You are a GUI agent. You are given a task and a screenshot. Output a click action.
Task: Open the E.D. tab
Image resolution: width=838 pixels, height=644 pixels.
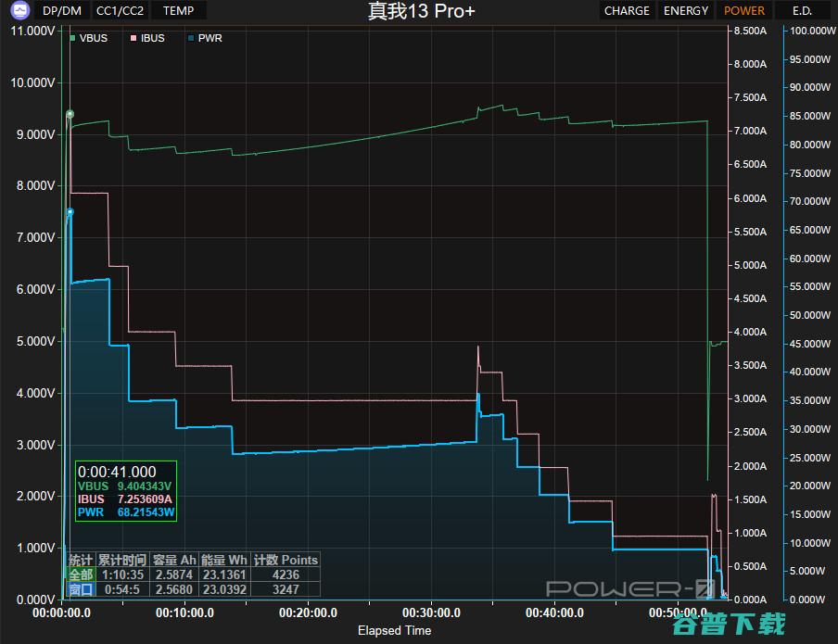tap(802, 11)
